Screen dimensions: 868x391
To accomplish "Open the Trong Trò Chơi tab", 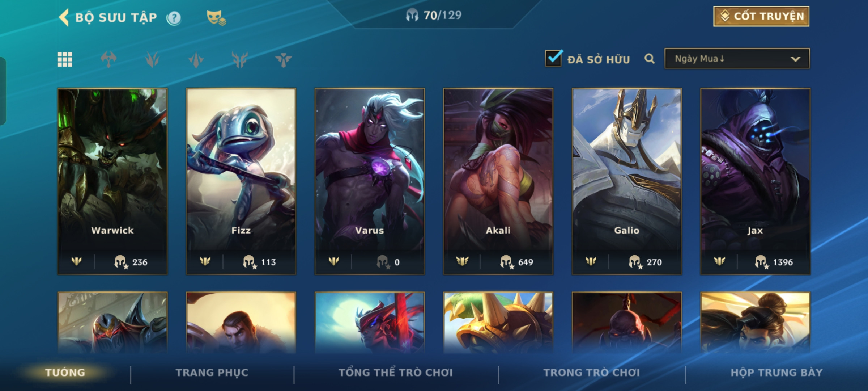I will point(592,373).
